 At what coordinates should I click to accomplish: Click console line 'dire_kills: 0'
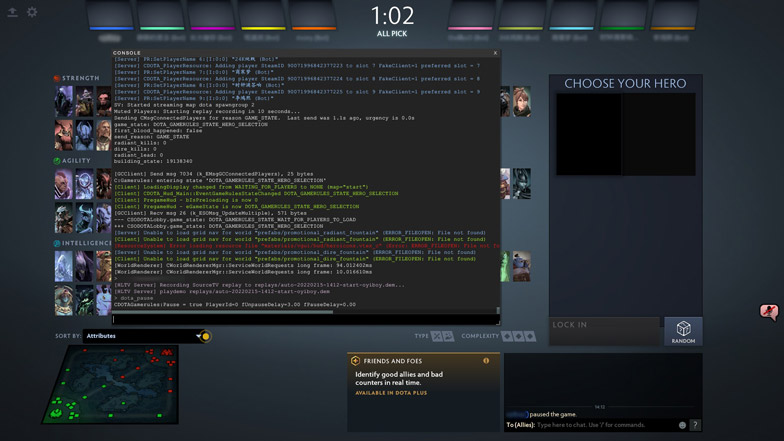click(135, 149)
